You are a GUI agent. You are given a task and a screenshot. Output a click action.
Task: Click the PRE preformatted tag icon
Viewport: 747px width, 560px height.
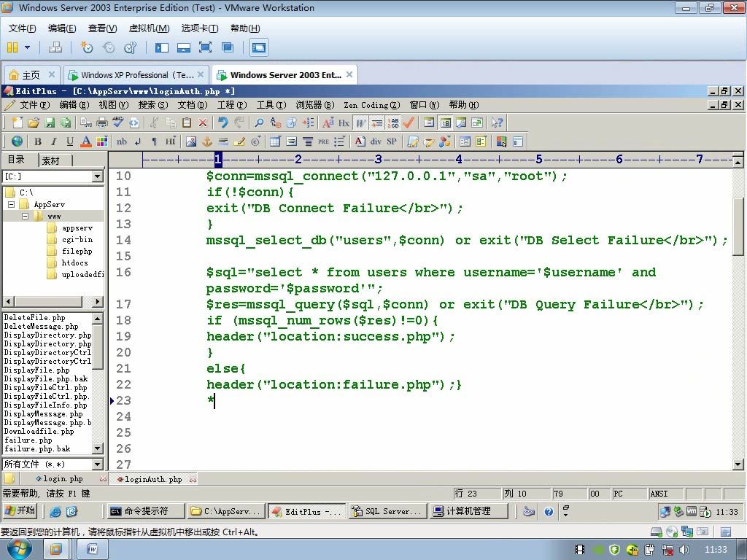coord(323,141)
